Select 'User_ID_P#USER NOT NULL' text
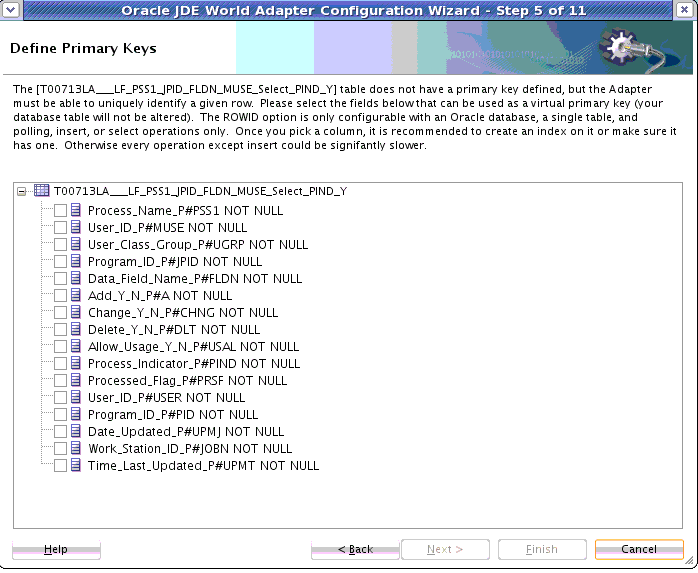The width and height of the screenshot is (698, 573). point(166,398)
